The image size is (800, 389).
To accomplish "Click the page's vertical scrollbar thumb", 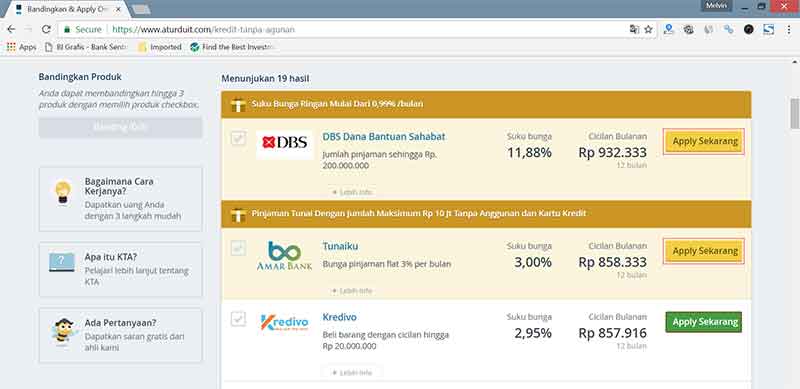I will 794,114.
